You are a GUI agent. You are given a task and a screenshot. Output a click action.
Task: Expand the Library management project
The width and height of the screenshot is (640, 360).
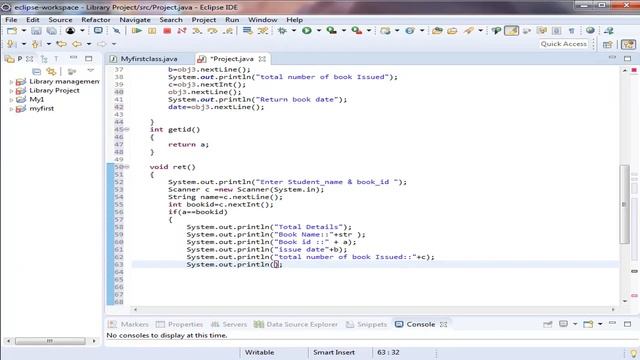pos(11,82)
